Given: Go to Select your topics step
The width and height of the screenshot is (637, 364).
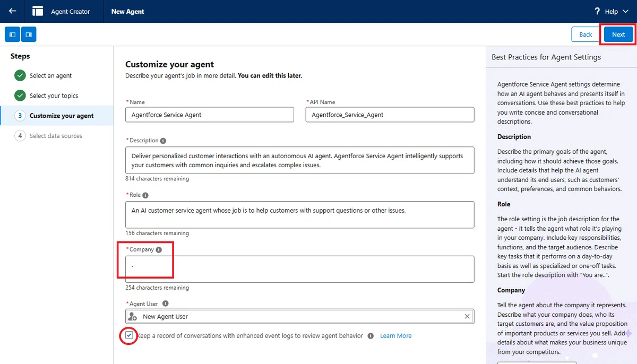Looking at the screenshot, I should 54,96.
